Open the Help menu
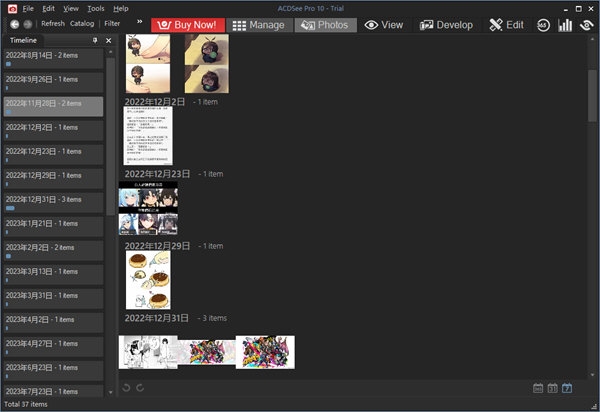This screenshot has width=600, height=412. tap(121, 8)
